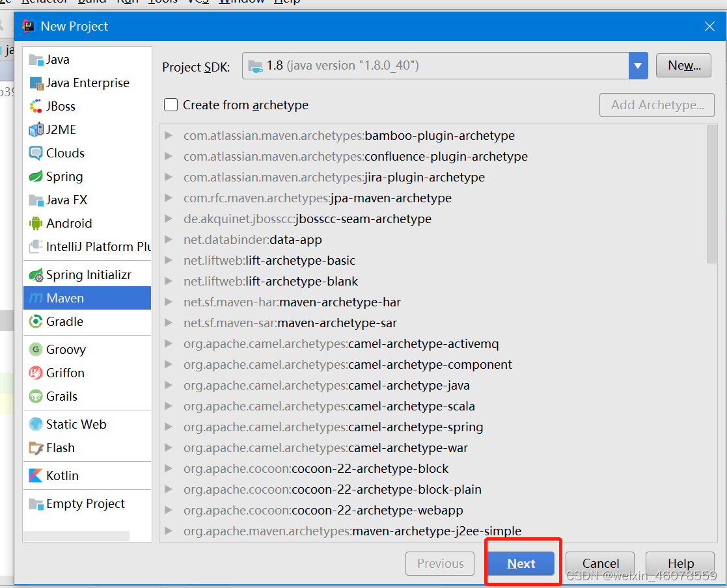Click New... SDK button
Image resolution: width=727 pixels, height=588 pixels.
[x=683, y=66]
